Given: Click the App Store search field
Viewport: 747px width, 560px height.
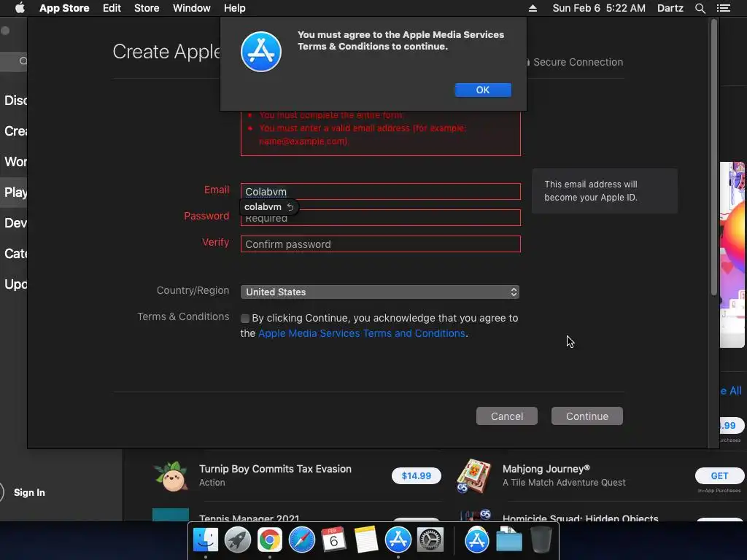Looking at the screenshot, I should (13, 61).
